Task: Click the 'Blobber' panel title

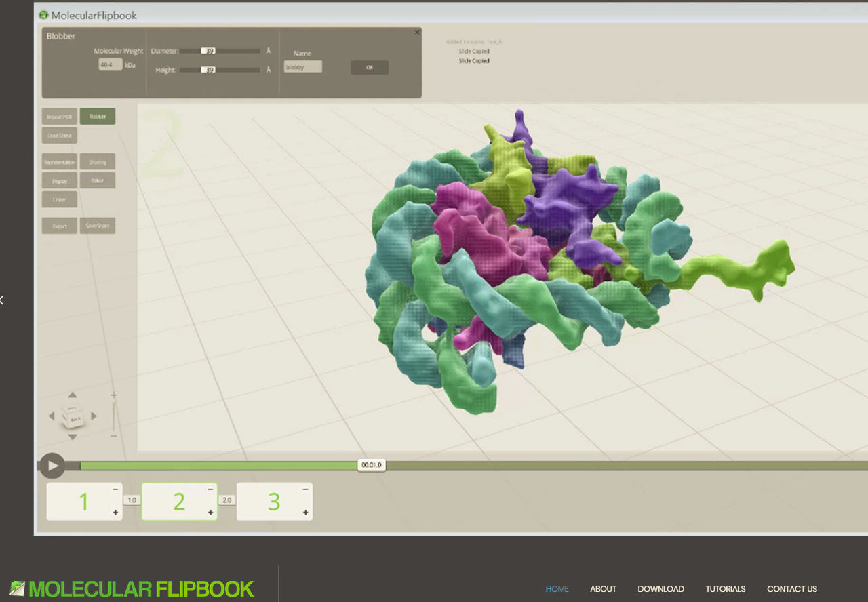Action: pyautogui.click(x=61, y=36)
